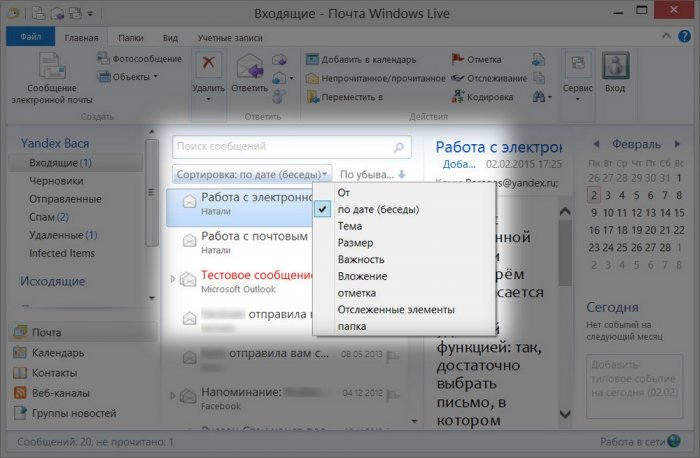The width and height of the screenshot is (700, 458).
Task: Switch to the Вид tab
Action: 170,38
